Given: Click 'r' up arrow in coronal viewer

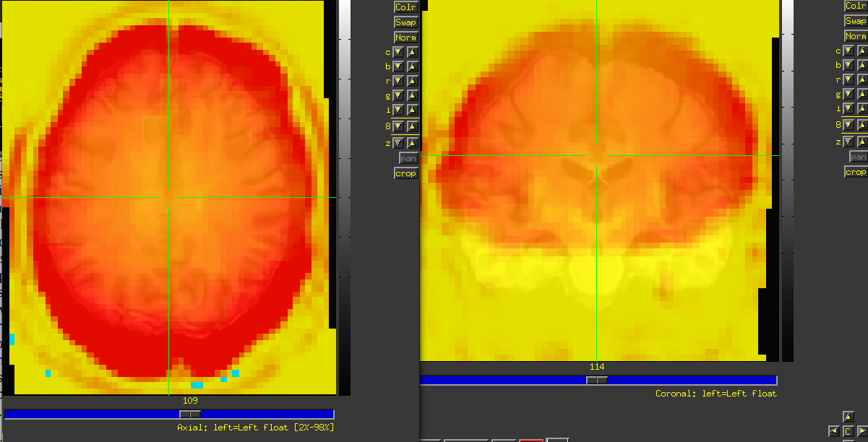Looking at the screenshot, I should [x=862, y=79].
